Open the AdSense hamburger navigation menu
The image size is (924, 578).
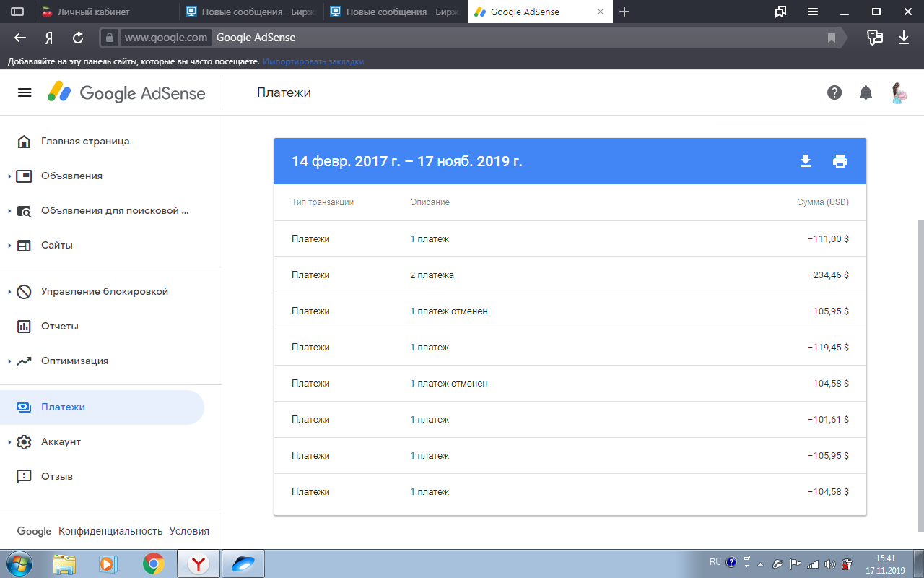click(25, 92)
